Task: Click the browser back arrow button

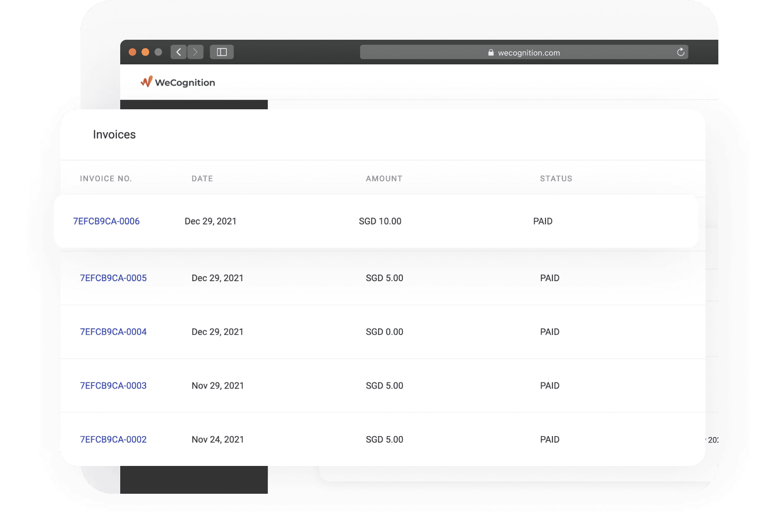Action: [x=178, y=52]
